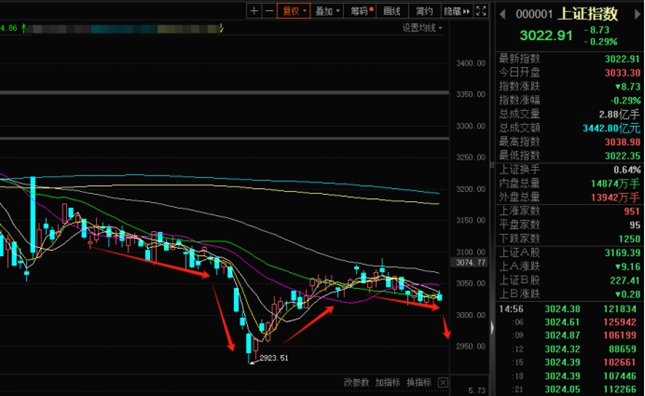Go to next stock with right arrow

click(638, 14)
